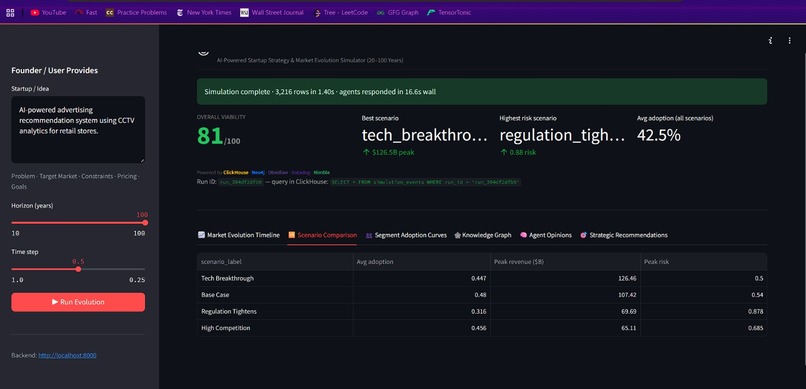
Task: Click the 0.685 peak risk cell
Action: [704, 328]
